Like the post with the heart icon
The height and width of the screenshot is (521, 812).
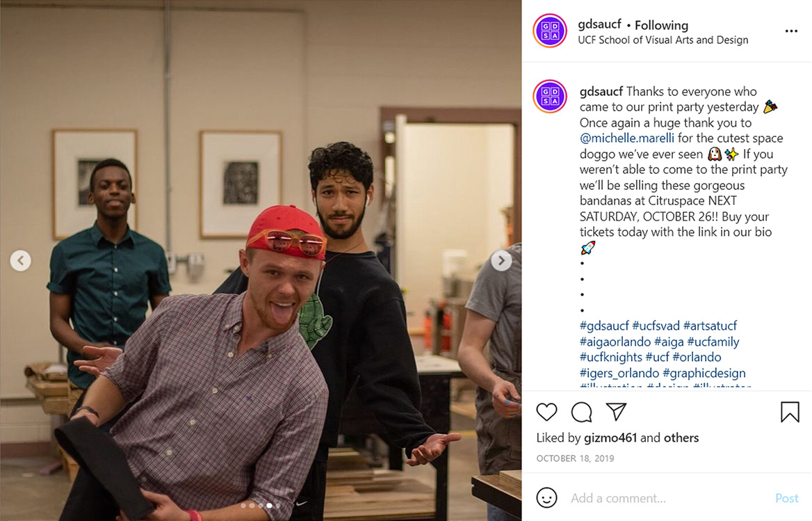coord(546,412)
